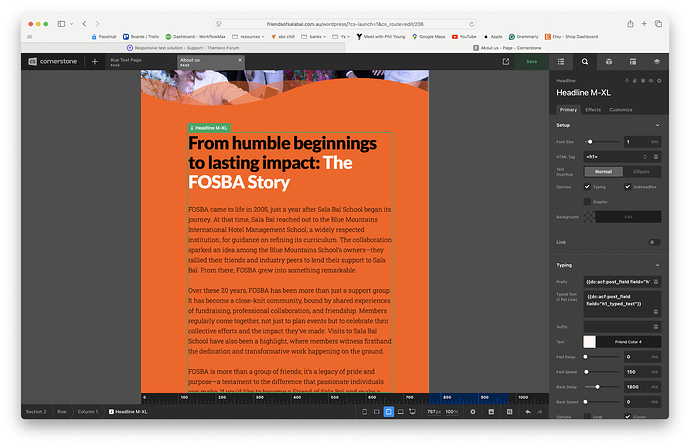690x446 pixels.
Task: Open Grammarly bookmark
Action: pos(523,37)
